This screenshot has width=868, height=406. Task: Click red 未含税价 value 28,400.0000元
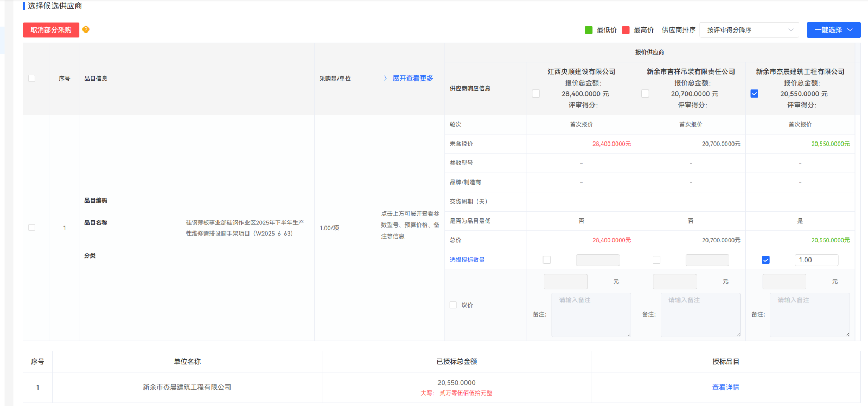(x=612, y=144)
